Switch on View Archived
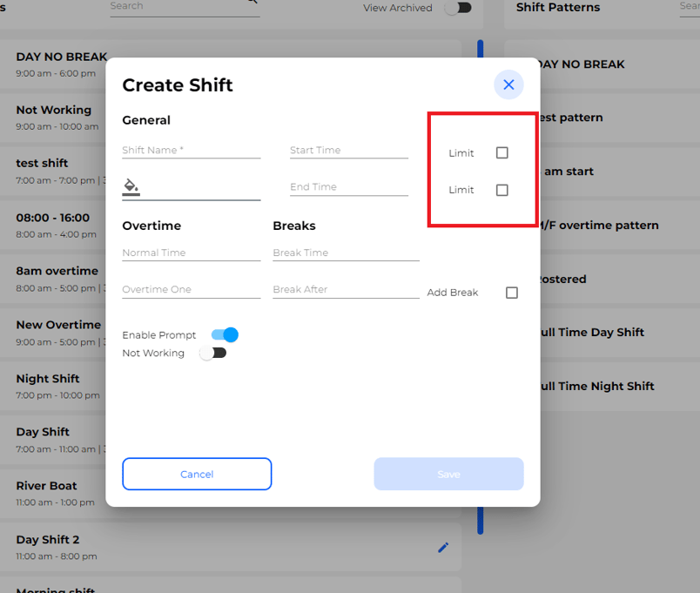Image resolution: width=700 pixels, height=593 pixels. (x=460, y=6)
